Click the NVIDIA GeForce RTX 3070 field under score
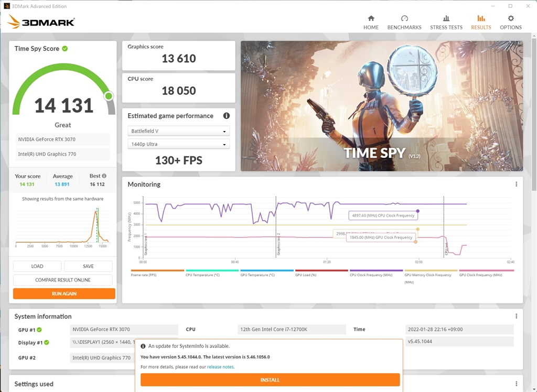 pyautogui.click(x=63, y=139)
